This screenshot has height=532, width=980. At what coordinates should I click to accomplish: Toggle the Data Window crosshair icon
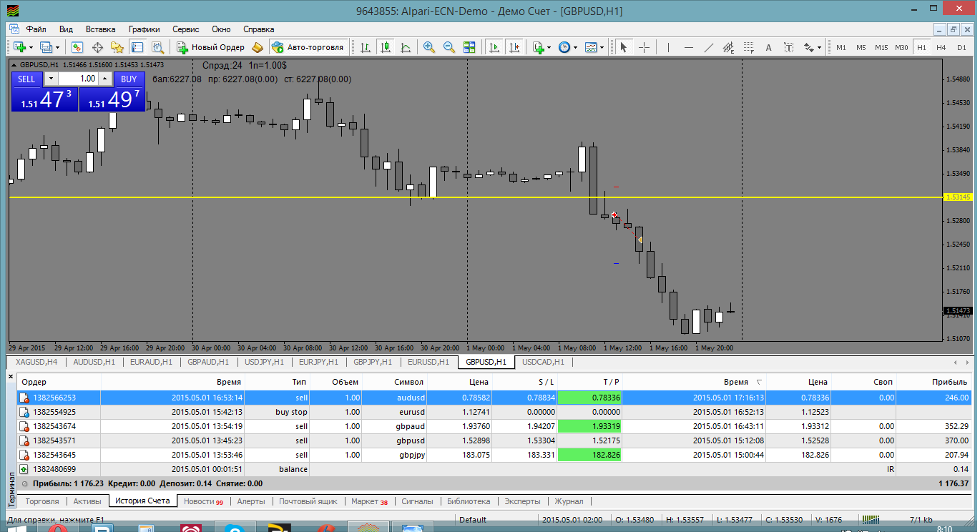coord(97,47)
